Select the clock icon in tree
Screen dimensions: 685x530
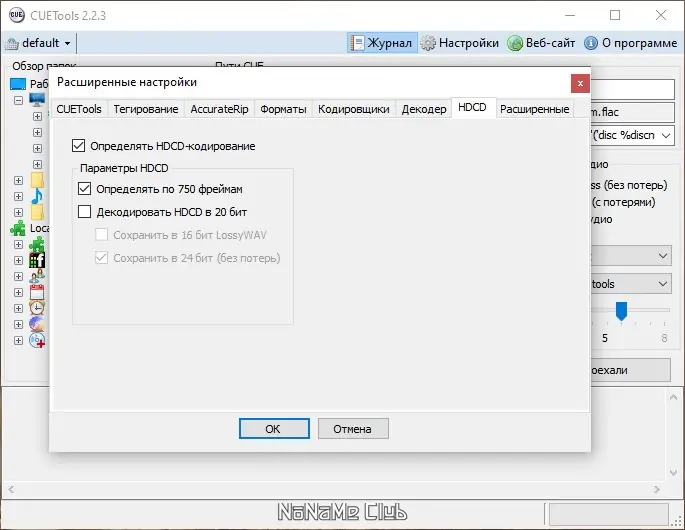[x=37, y=308]
